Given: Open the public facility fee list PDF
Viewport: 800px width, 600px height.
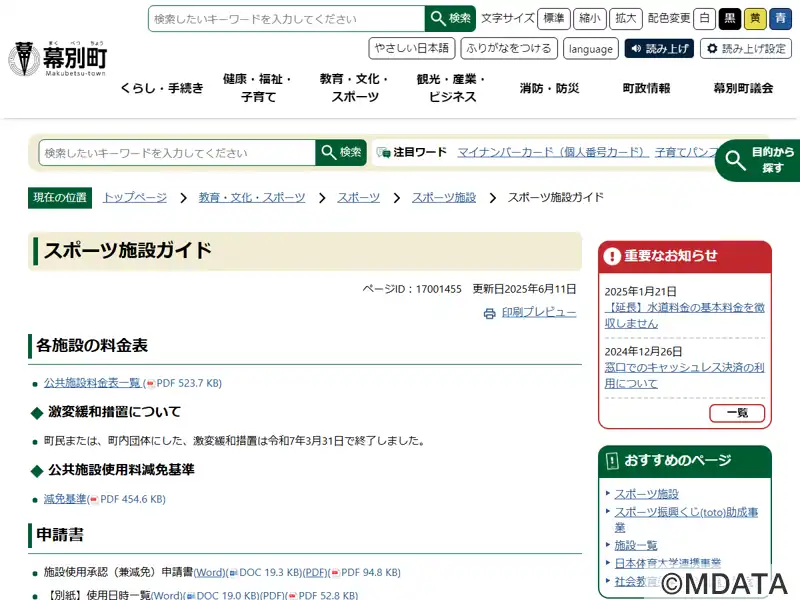Looking at the screenshot, I should (92, 383).
